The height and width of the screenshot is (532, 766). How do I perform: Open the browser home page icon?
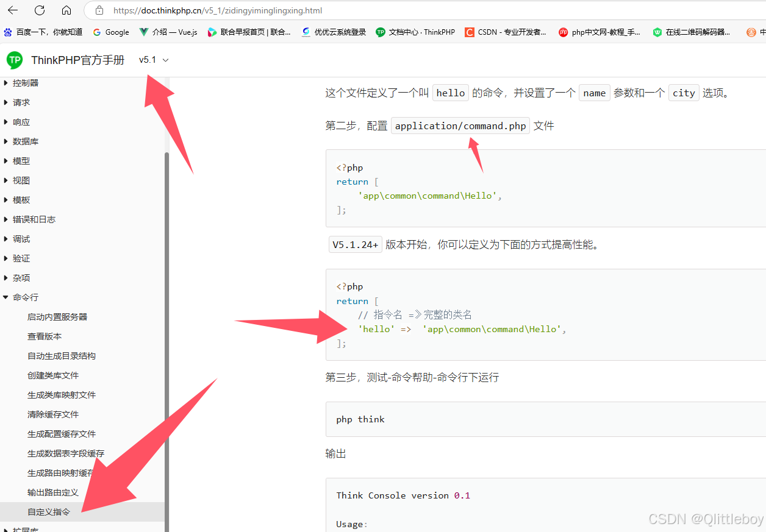pyautogui.click(x=66, y=10)
